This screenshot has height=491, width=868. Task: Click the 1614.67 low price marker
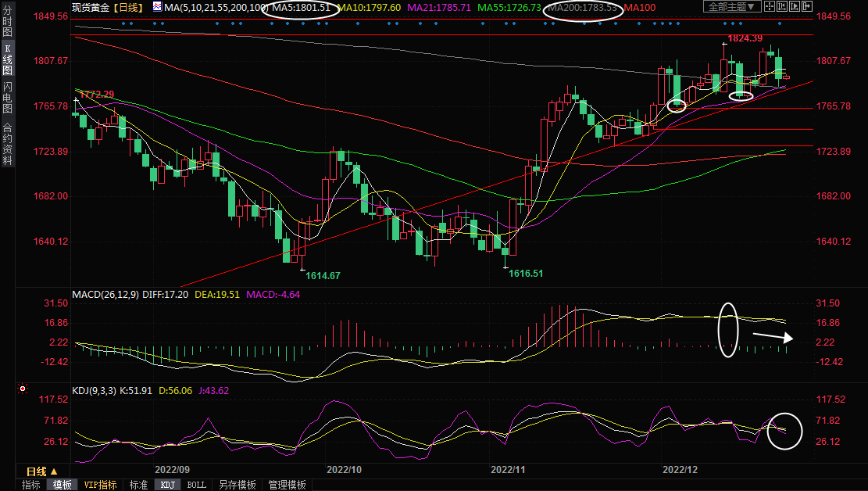click(x=323, y=275)
